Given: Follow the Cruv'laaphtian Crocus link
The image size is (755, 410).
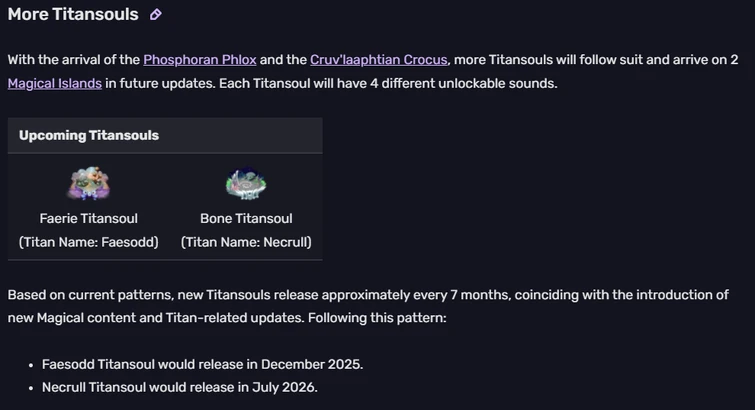Looking at the screenshot, I should [x=363, y=60].
